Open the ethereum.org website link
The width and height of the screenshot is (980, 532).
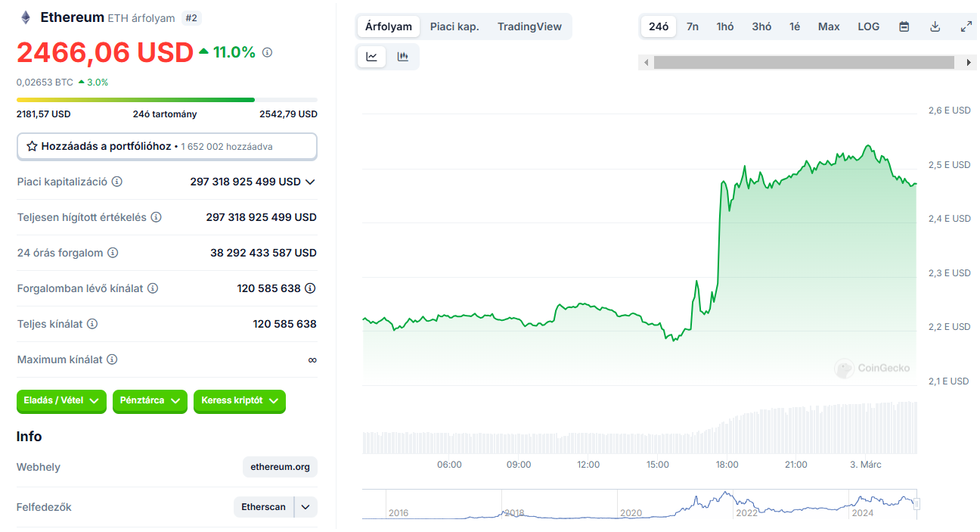(x=281, y=467)
